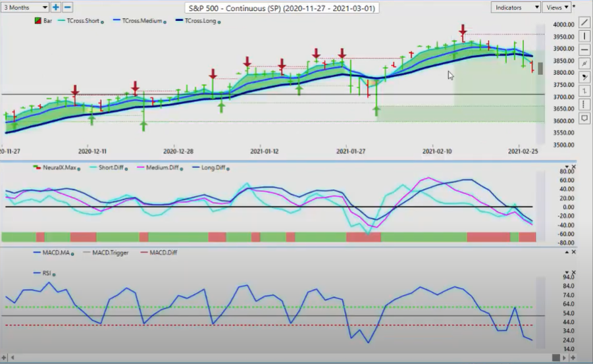Click the TCross.Long legend label
This screenshot has width=593, height=364.
point(200,21)
